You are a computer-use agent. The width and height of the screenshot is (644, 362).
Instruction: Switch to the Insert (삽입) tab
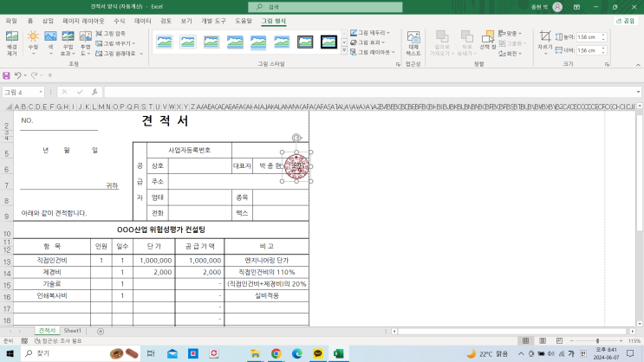click(x=48, y=21)
